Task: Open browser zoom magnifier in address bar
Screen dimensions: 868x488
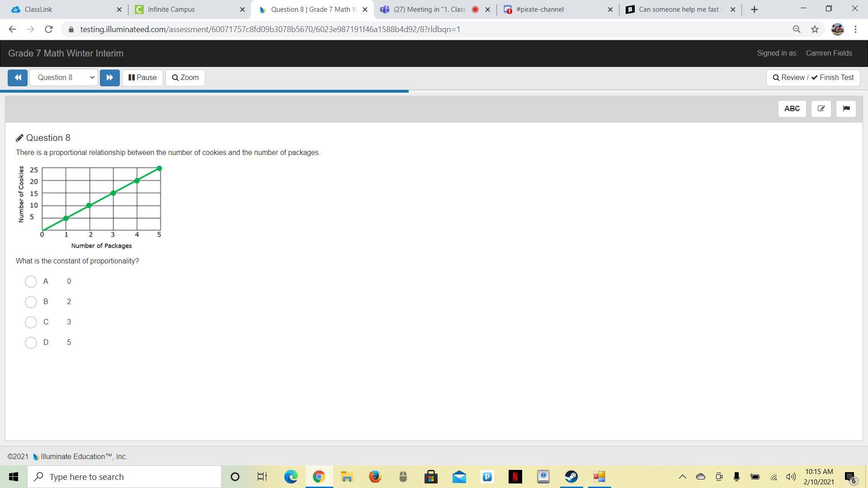Action: [797, 29]
